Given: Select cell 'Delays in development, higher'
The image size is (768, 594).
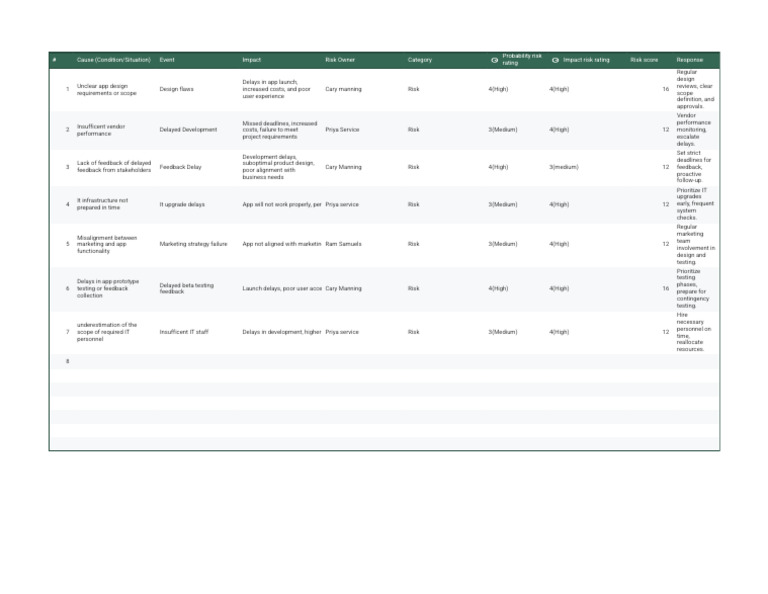Looking at the screenshot, I should 282,332.
